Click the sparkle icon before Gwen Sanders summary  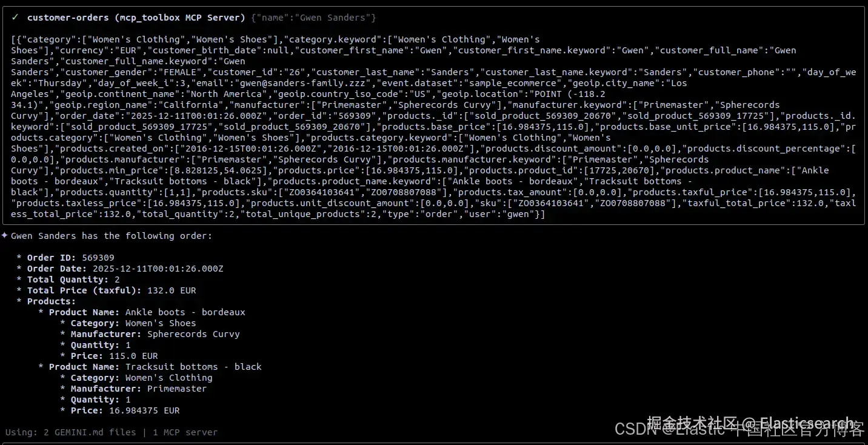pos(5,235)
